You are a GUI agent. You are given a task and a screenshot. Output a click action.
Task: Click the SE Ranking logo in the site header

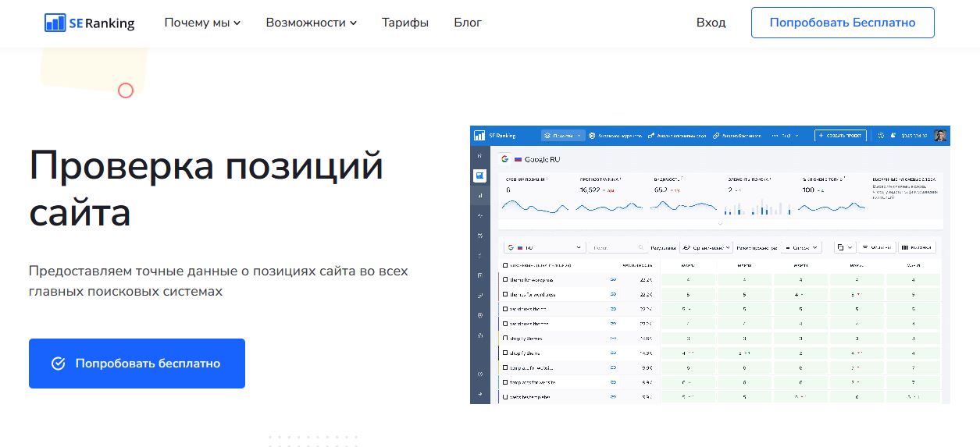[89, 23]
